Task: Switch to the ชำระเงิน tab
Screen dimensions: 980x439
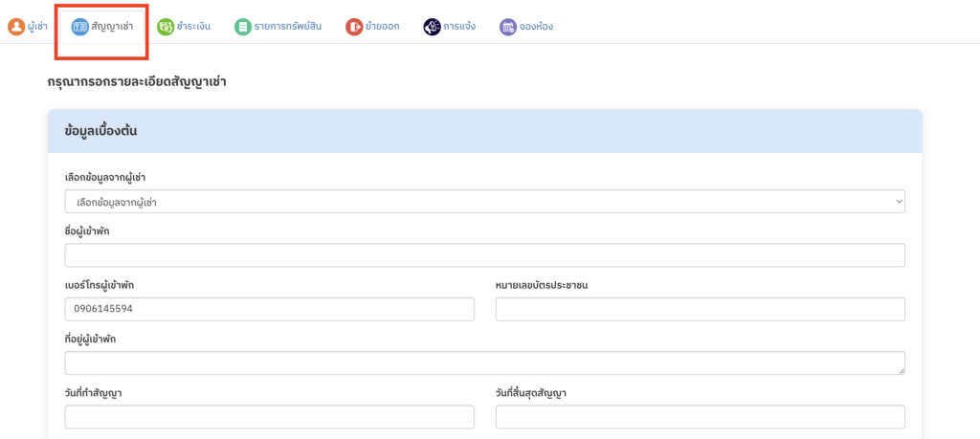Action: pyautogui.click(x=194, y=27)
